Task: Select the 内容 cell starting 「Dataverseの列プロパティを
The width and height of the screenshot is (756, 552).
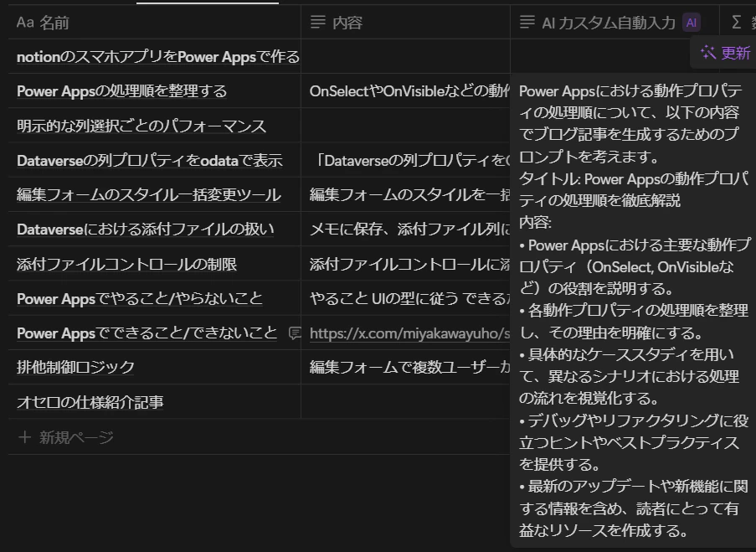Action: pos(405,160)
